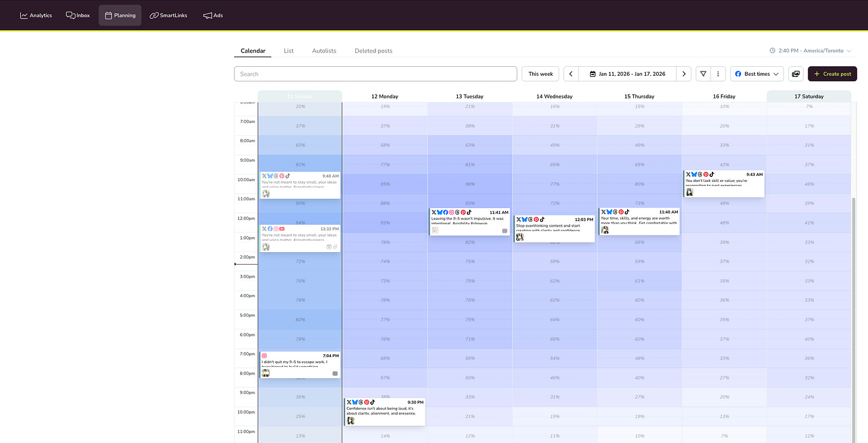Open the Jan 11 - Jan 17 date range picker

click(627, 73)
